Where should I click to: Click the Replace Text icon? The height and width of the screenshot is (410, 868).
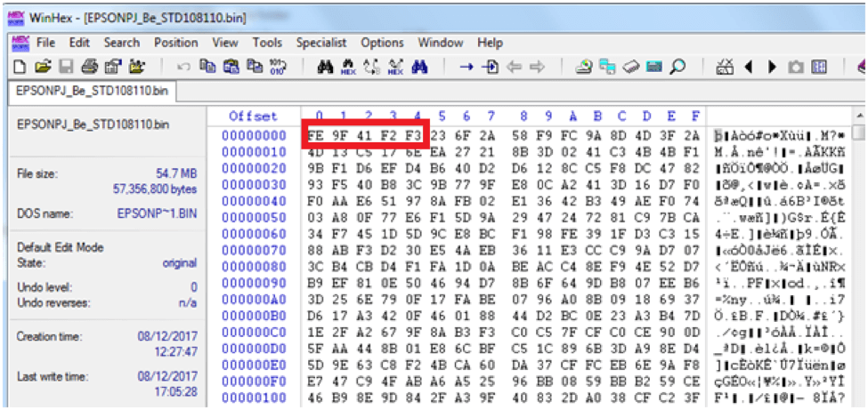[x=372, y=68]
